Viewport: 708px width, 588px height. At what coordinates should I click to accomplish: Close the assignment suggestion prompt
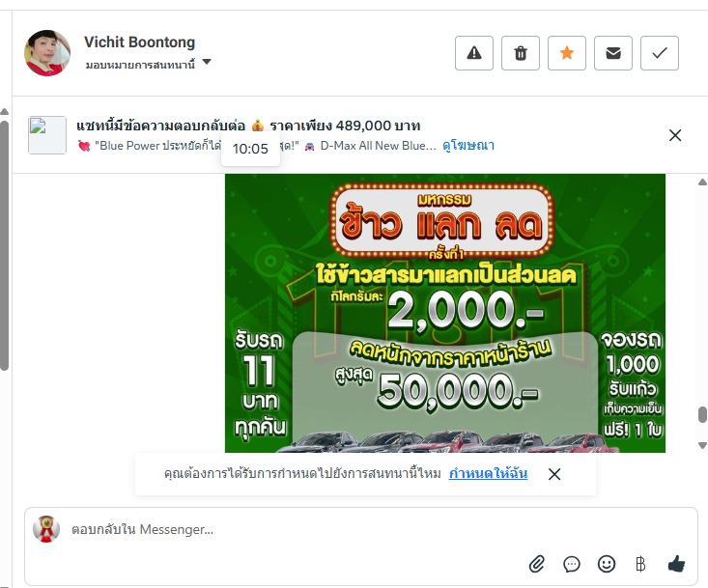(x=554, y=474)
